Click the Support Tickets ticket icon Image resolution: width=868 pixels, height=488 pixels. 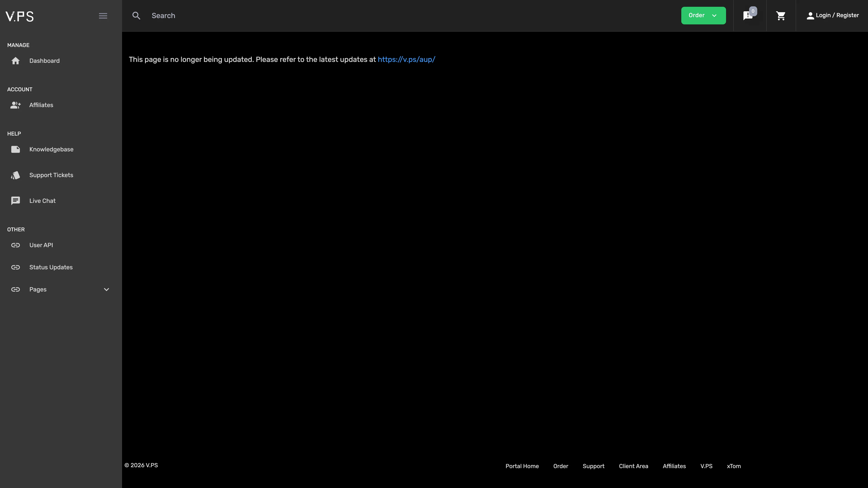tap(16, 175)
